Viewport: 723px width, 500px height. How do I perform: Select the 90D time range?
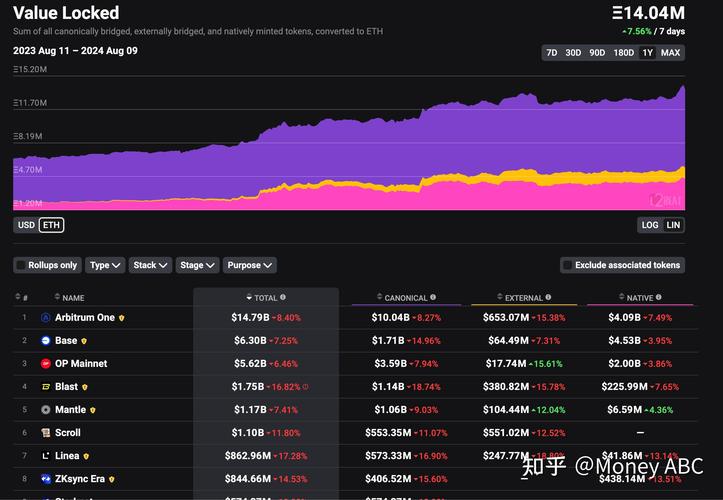click(597, 53)
